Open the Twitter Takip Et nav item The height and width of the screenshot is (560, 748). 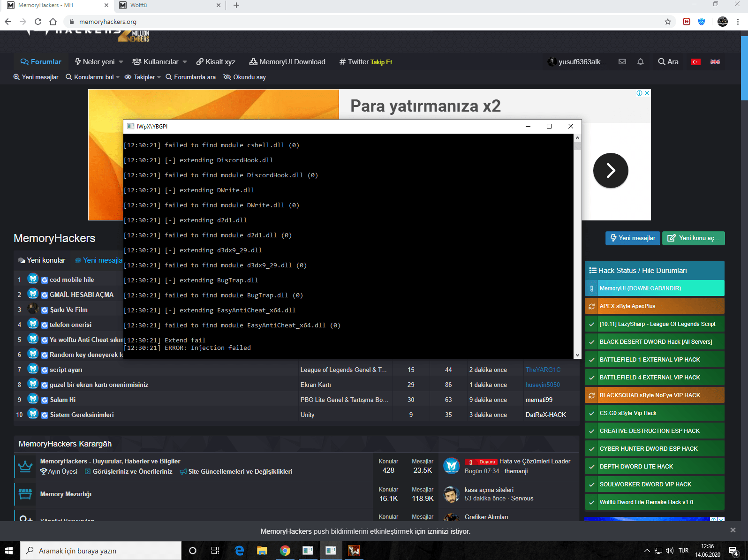pyautogui.click(x=366, y=62)
